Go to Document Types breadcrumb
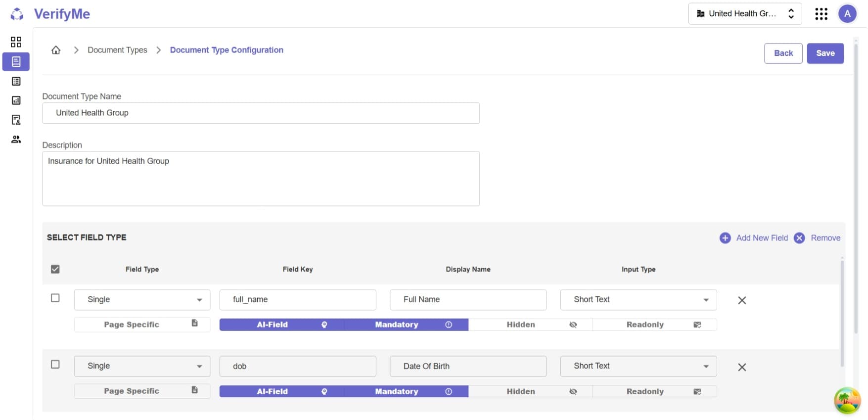 117,50
